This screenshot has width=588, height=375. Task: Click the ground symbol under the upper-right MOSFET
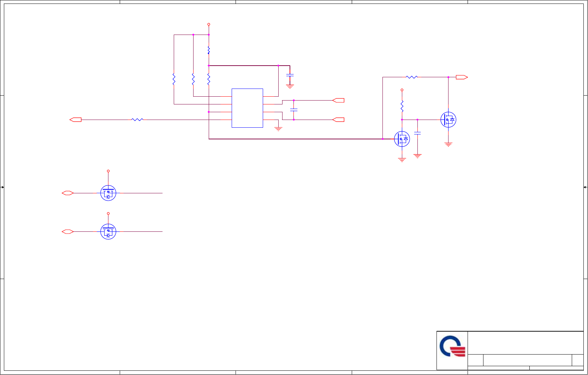click(448, 144)
